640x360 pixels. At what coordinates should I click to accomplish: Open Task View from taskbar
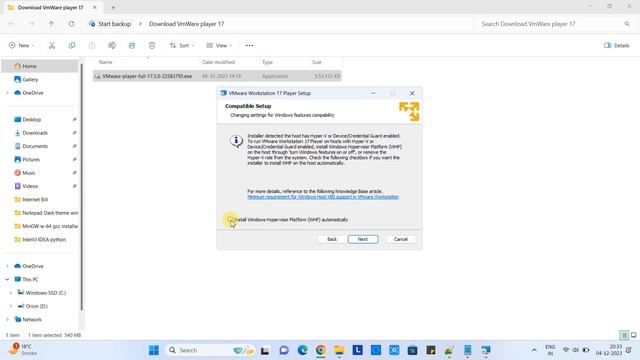click(x=265, y=350)
